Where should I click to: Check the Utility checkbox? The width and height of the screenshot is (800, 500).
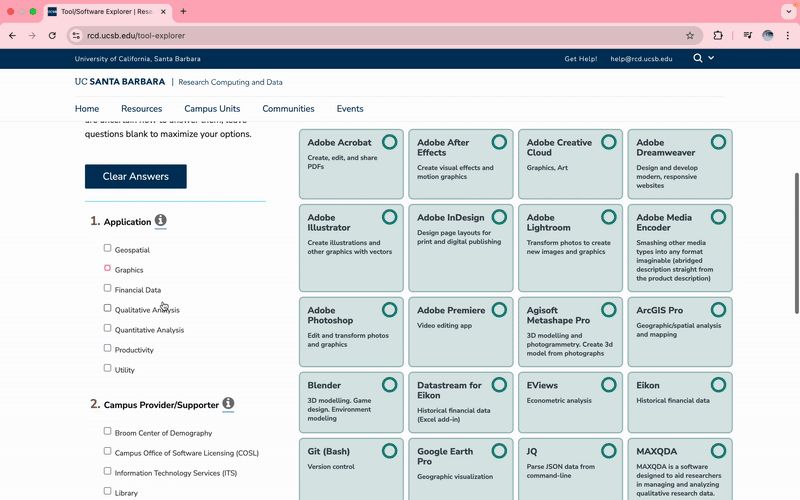coord(107,368)
